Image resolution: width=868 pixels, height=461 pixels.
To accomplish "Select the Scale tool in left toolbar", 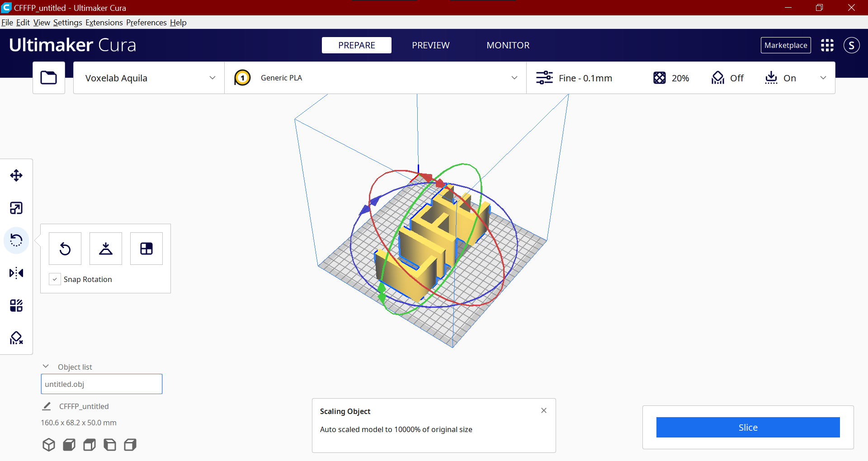I will click(x=16, y=208).
